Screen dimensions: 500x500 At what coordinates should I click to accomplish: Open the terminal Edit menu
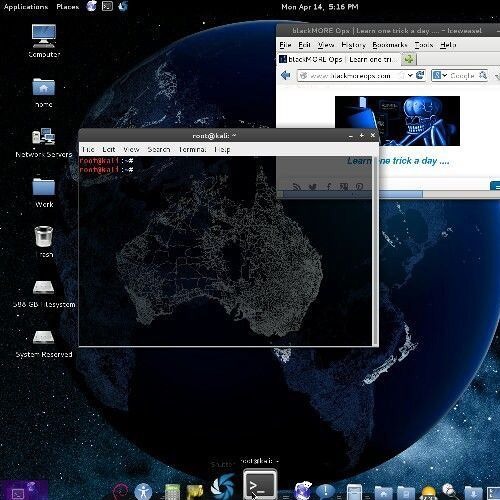point(109,149)
